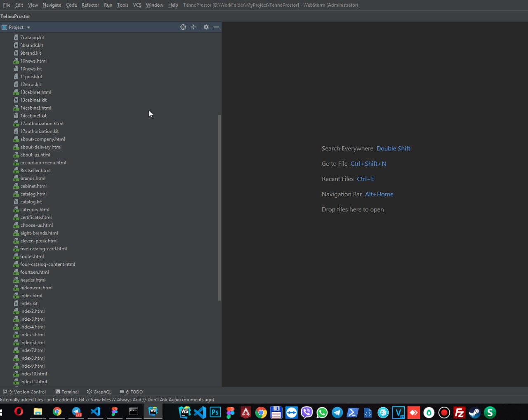
Task: Click the Opera browser taskbar icon
Action: coord(19,412)
